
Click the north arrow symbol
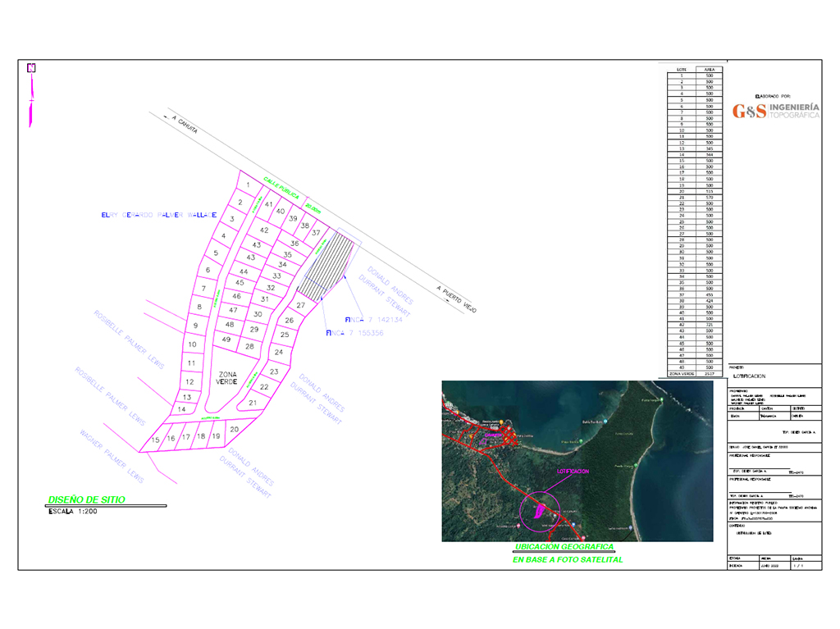[31, 95]
